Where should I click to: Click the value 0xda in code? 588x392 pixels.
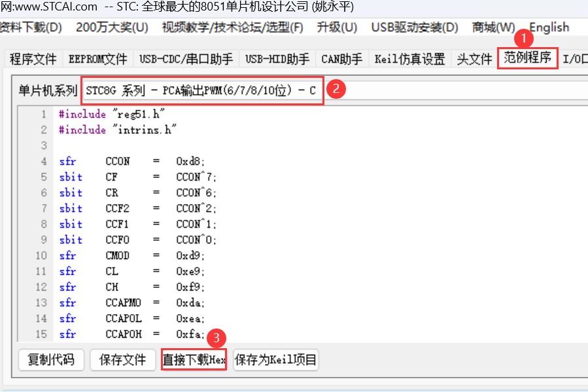(x=188, y=303)
